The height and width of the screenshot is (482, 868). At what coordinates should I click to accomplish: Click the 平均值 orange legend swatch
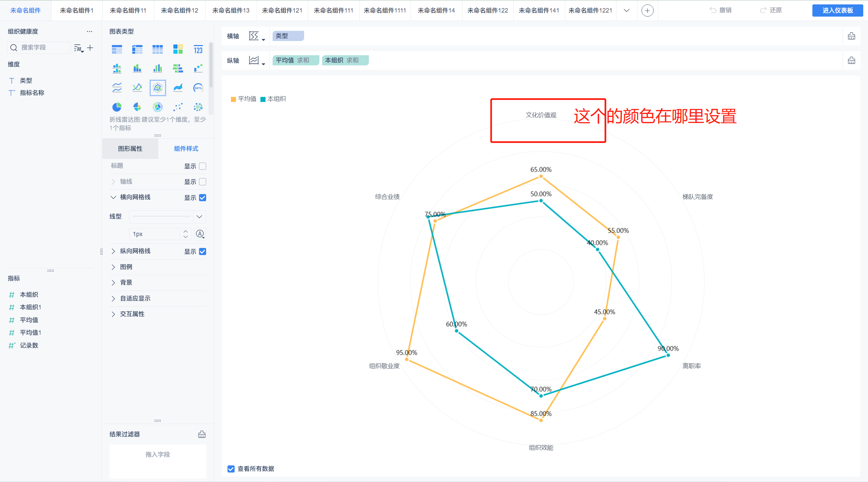click(x=233, y=99)
